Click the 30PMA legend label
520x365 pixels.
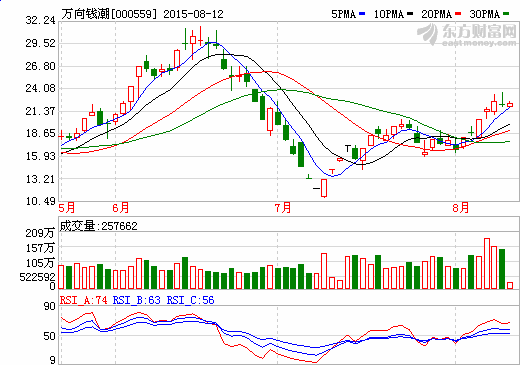point(485,14)
